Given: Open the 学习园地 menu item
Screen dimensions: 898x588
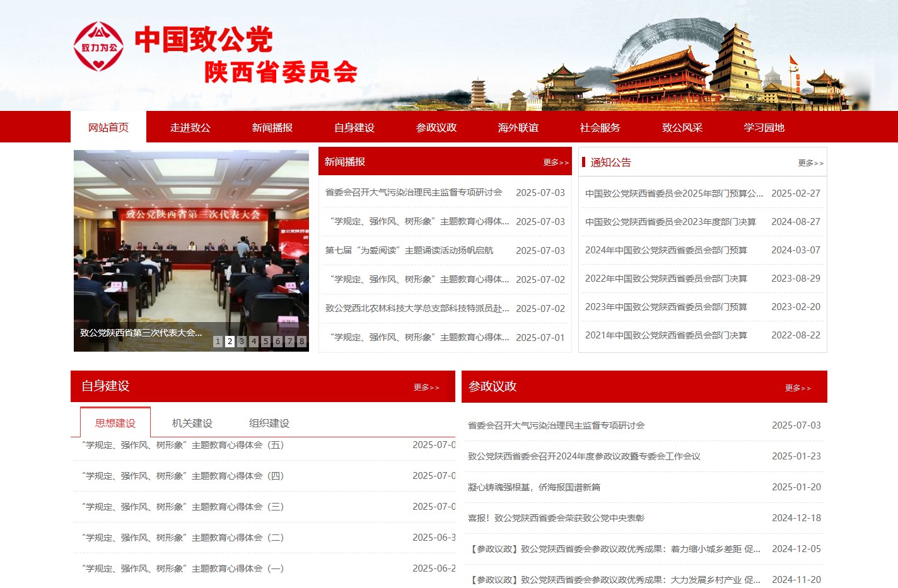Looking at the screenshot, I should click(x=764, y=127).
